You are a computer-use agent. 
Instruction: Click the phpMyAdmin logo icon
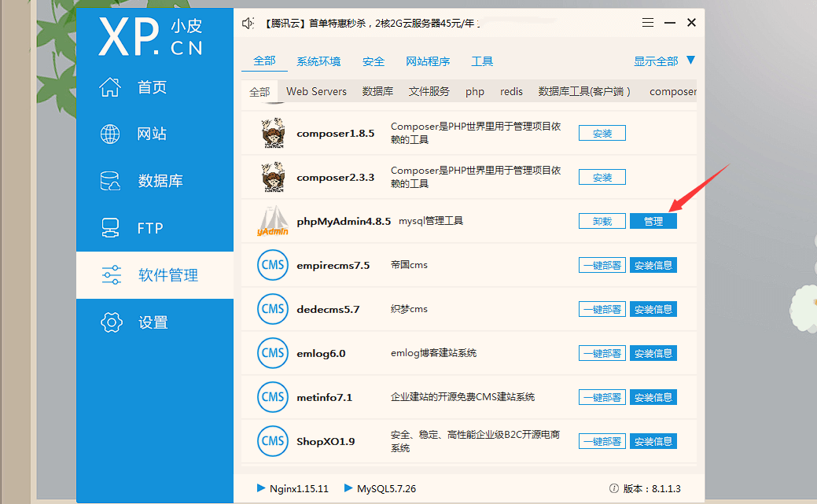273,221
